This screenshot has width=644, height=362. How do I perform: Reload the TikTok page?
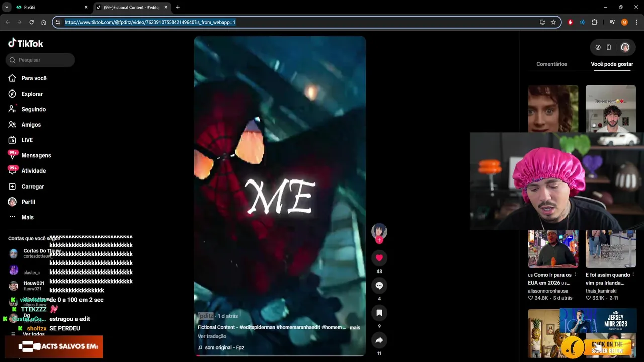click(x=31, y=22)
